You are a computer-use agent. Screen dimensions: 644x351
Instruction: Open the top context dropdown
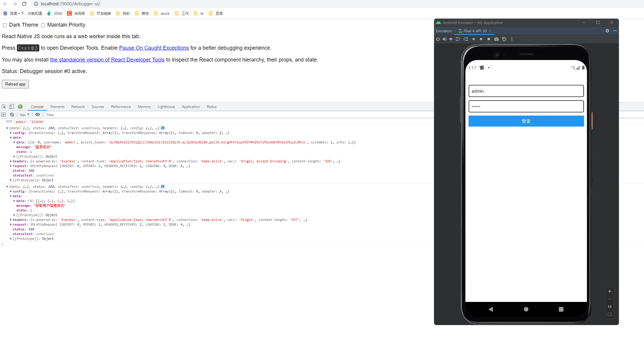pos(25,115)
